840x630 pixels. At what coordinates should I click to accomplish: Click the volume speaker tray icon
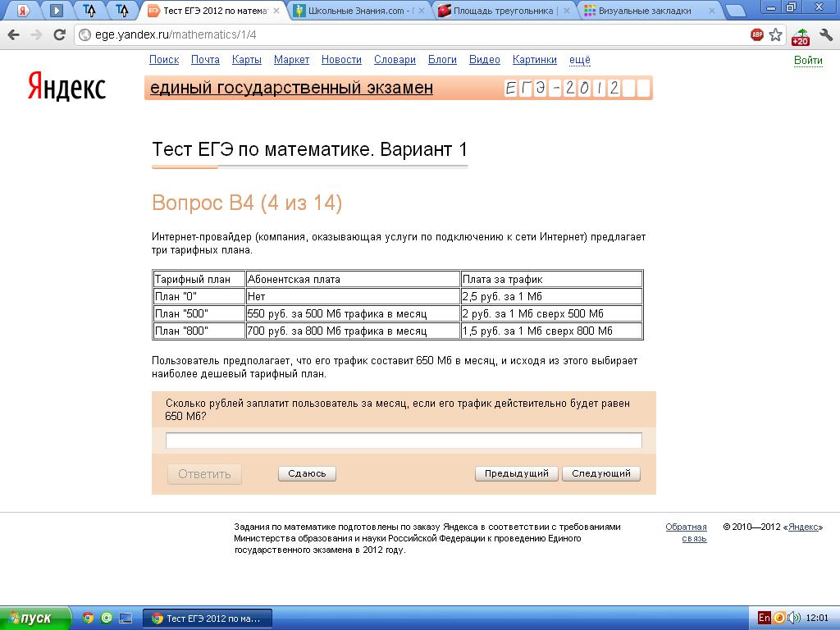(793, 619)
